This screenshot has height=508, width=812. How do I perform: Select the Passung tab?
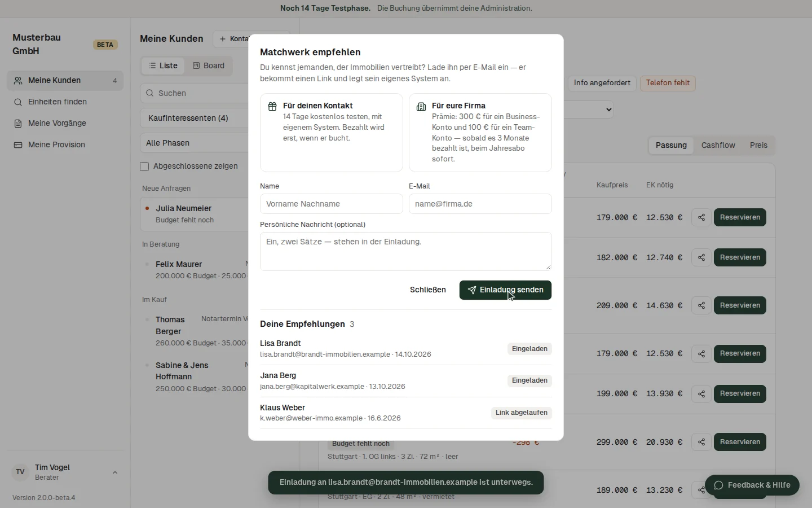coord(671,145)
